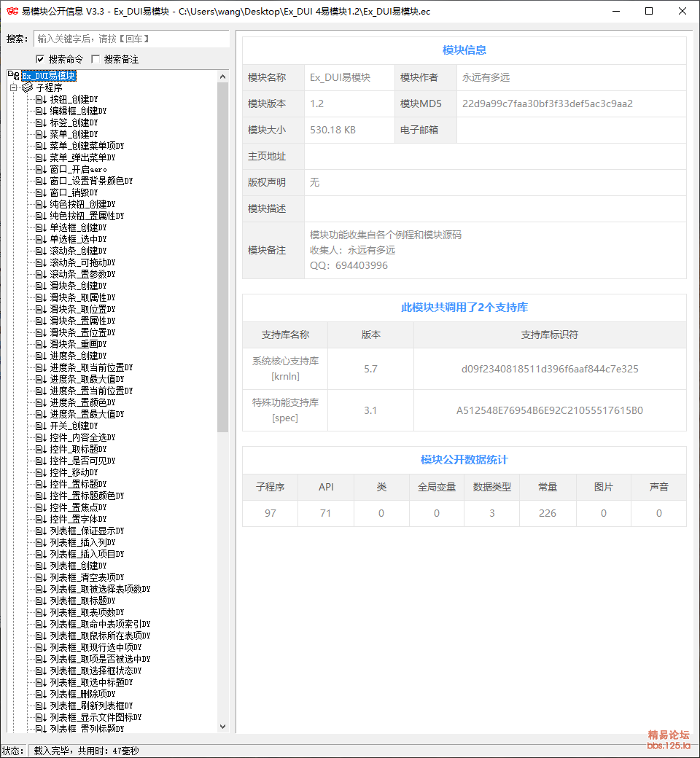The image size is (700, 758).
Task: Select 控件_置标题颜色DY tree item
Action: [87, 496]
